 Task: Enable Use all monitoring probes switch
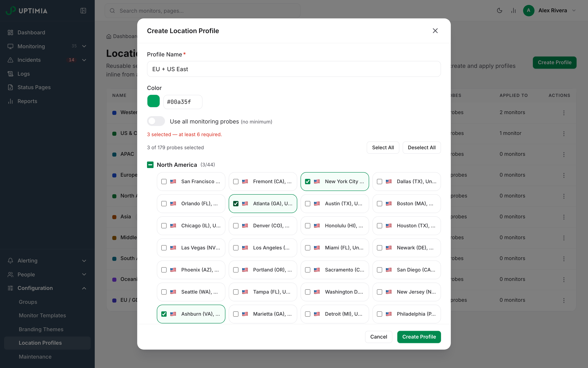[x=156, y=121]
